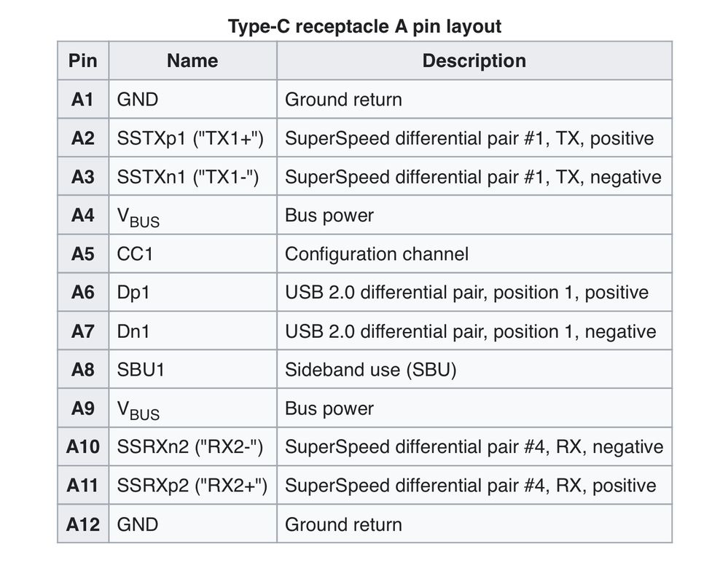Screen dimensions: 728x565
Task: Click "Ground return" in the A1 row
Action: pos(343,99)
